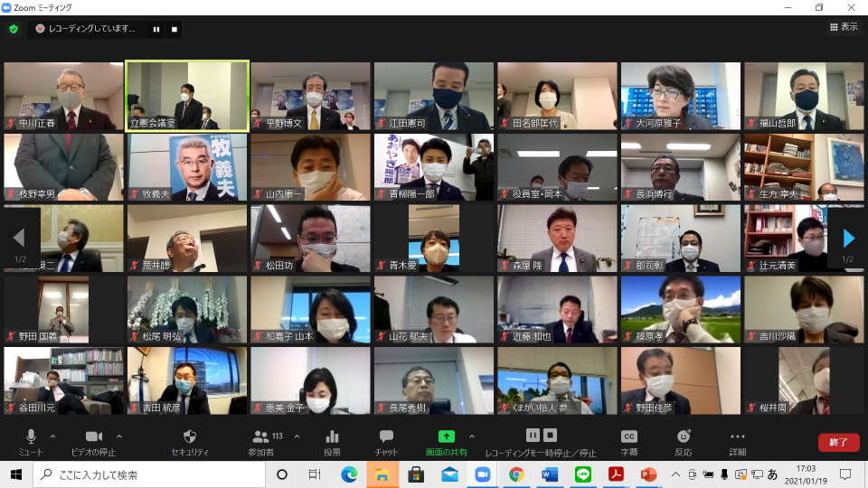Expand video options arrow beside camera
The height and width of the screenshot is (488, 868).
pos(119,436)
